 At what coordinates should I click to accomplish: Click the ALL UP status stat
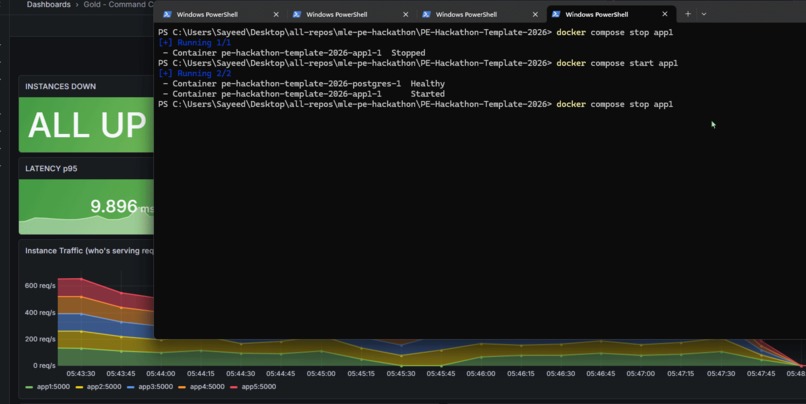pyautogui.click(x=87, y=125)
